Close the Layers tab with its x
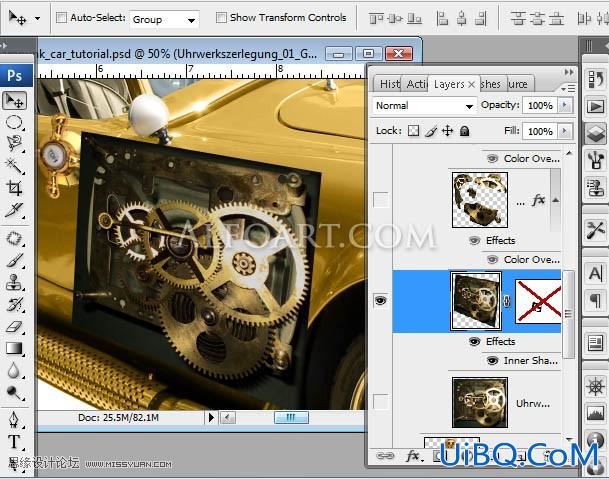The height and width of the screenshot is (479, 609). [472, 84]
